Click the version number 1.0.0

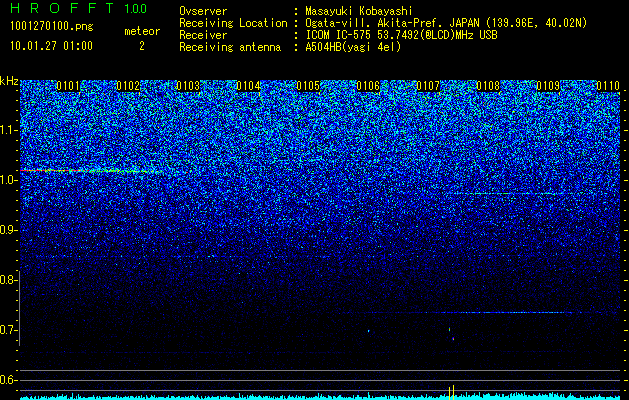pyautogui.click(x=135, y=8)
